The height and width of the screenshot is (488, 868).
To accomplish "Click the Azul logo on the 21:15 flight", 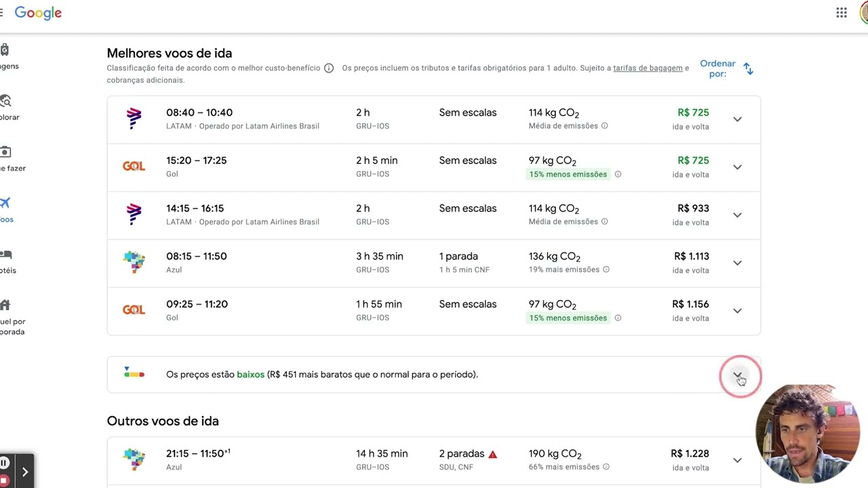I will pos(134,460).
